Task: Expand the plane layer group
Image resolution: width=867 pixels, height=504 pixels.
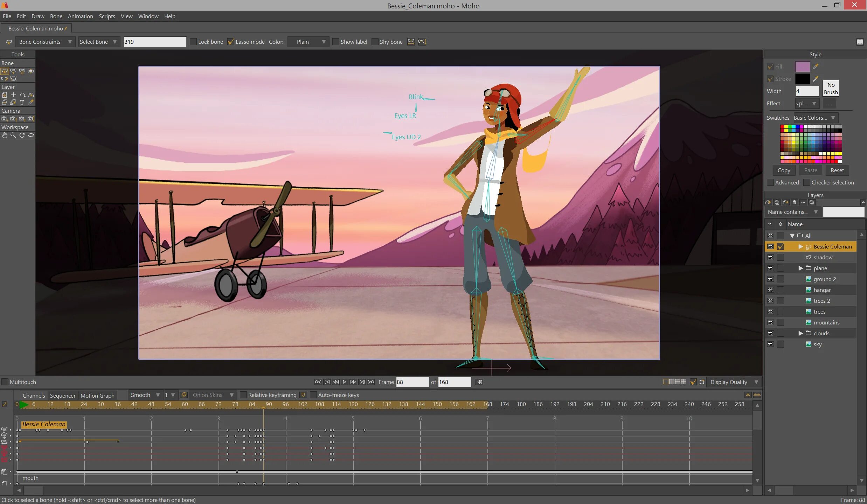Action: tap(800, 268)
